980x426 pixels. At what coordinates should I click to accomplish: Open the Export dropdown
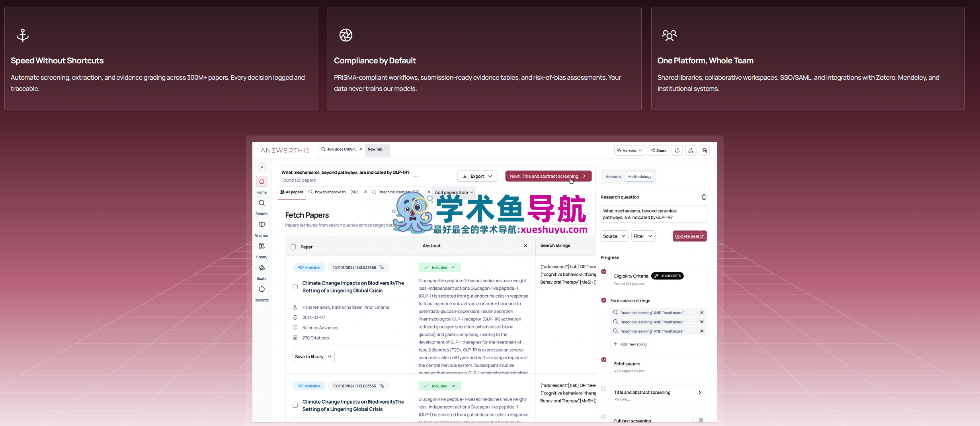click(x=477, y=176)
